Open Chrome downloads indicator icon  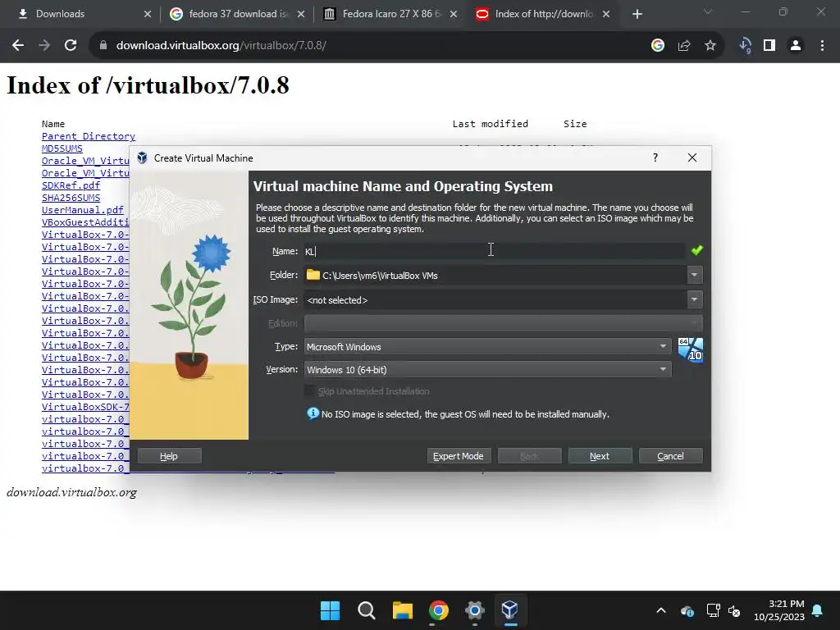[745, 46]
